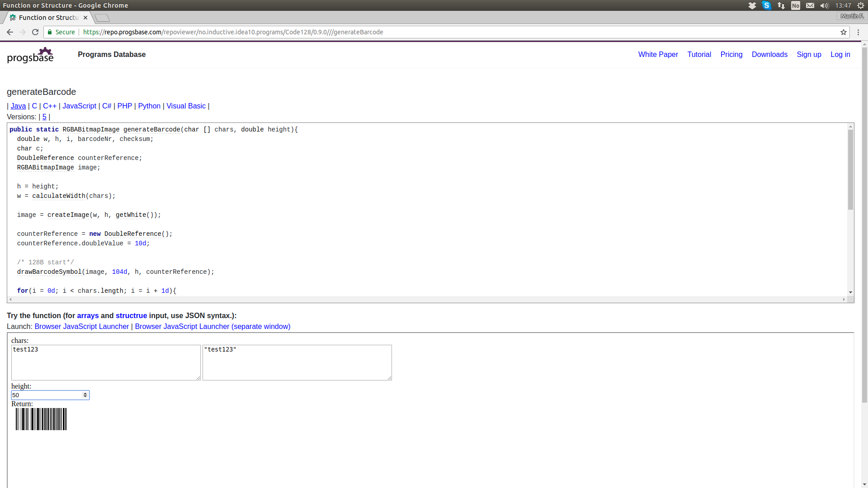
Task: Open the system settings gear menu
Action: tap(861, 5)
